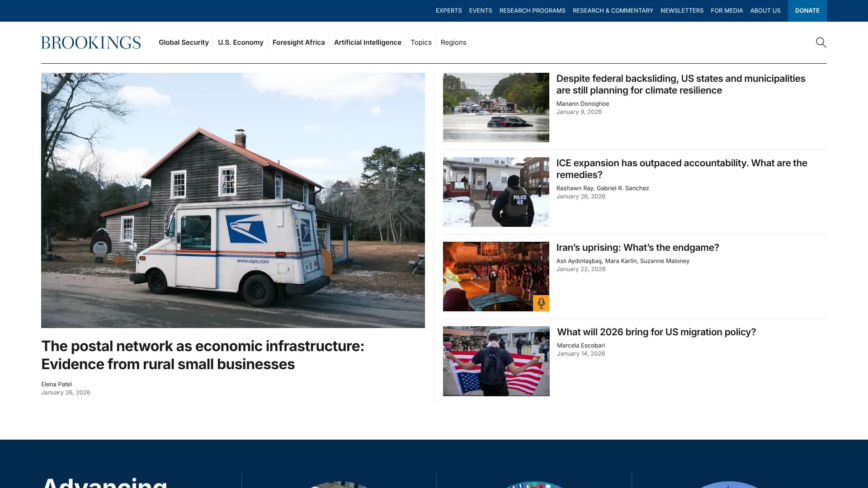Expand the Topics menu
The image size is (868, 488).
click(420, 42)
